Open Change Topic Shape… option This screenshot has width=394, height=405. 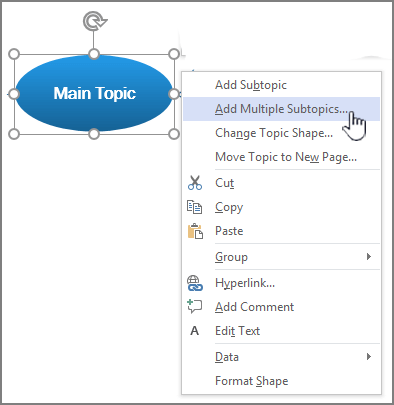click(x=281, y=133)
